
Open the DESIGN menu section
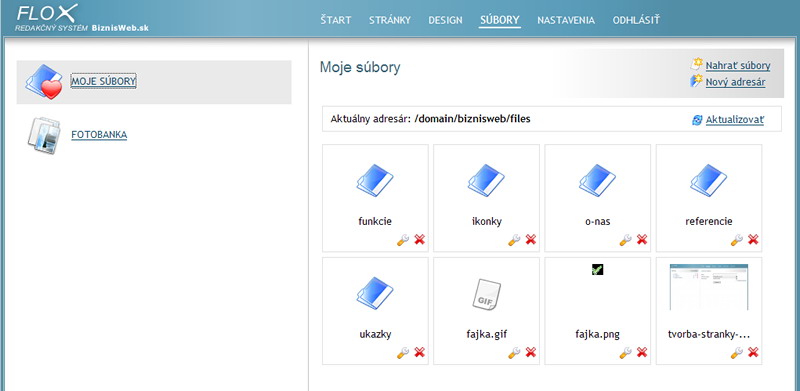(445, 20)
